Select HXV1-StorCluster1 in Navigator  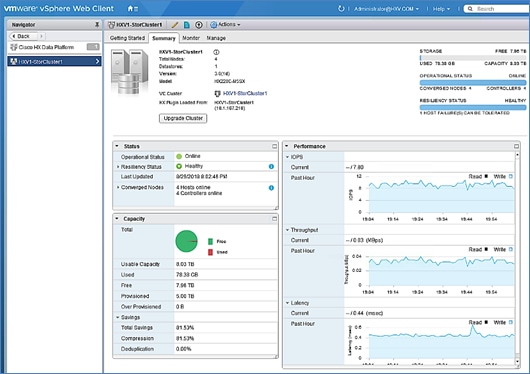(54, 61)
